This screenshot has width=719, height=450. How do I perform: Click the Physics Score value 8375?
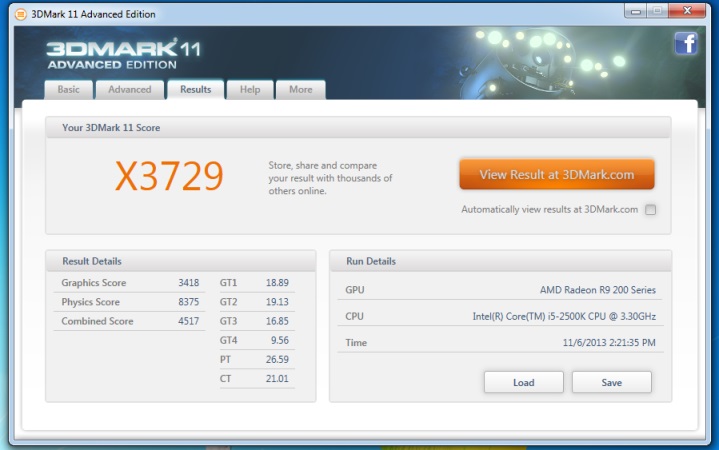point(188,302)
